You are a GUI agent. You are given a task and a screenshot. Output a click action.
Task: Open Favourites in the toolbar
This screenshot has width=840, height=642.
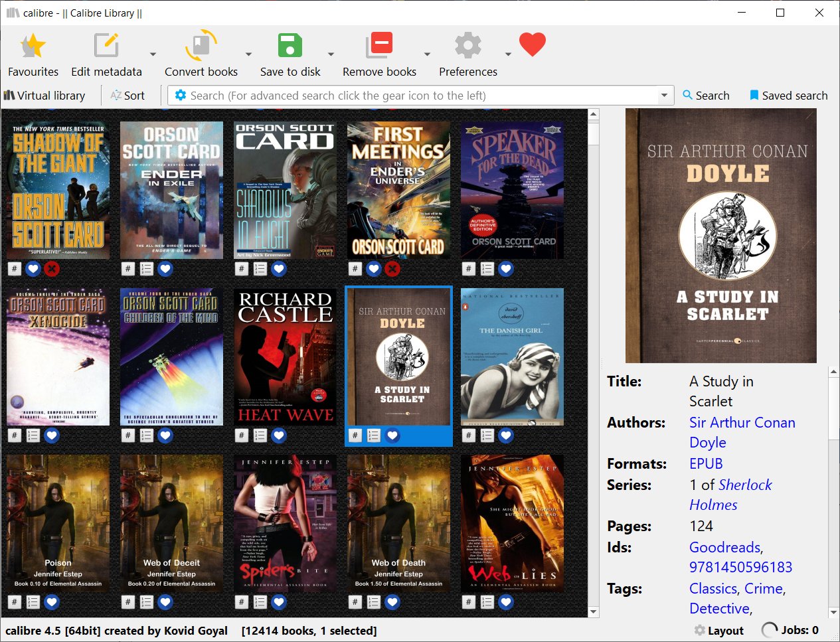[33, 46]
